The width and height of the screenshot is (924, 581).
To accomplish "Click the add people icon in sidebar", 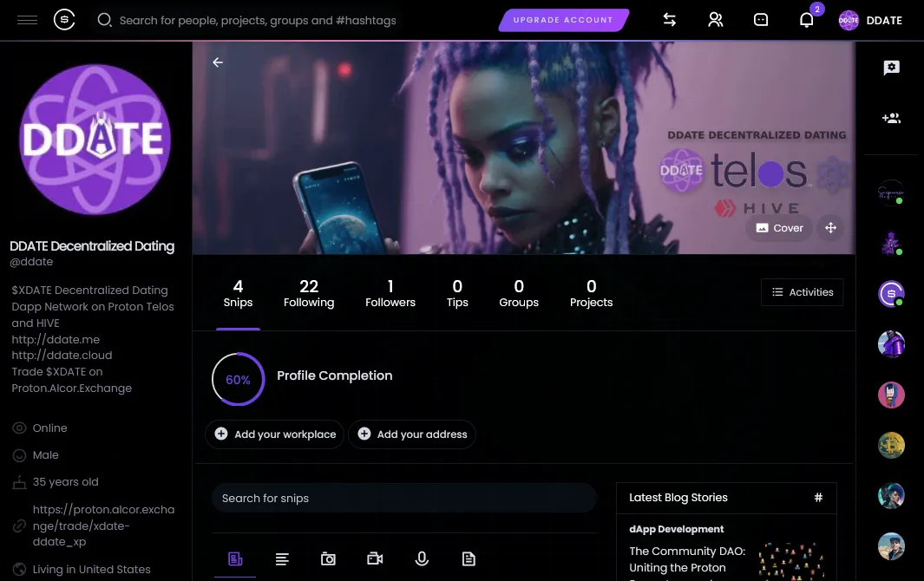I will pyautogui.click(x=891, y=119).
